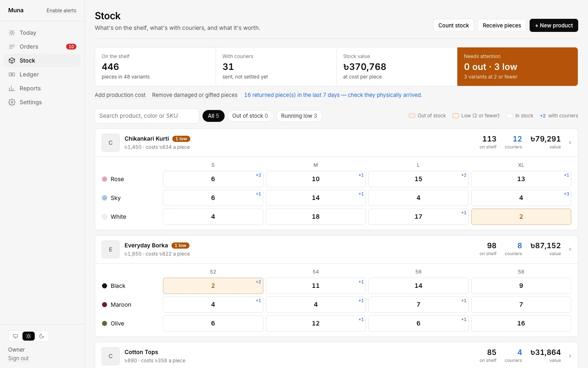Screen dimensions: 588x368
Task: Click the Olive size 58 stock cell
Action: pos(521,323)
